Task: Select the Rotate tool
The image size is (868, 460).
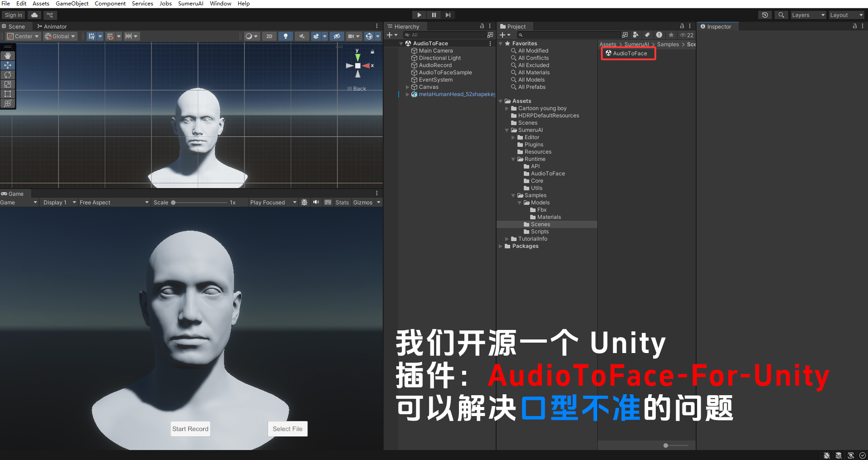Action: point(8,75)
